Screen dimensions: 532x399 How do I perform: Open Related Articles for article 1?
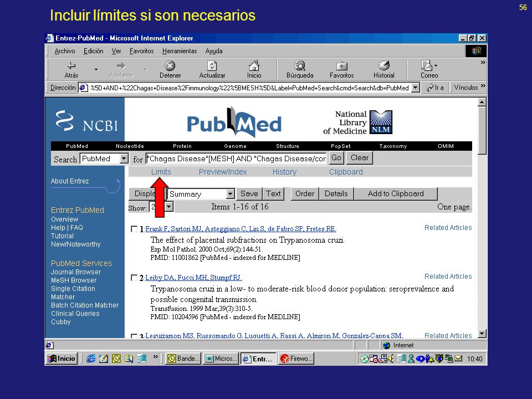coord(448,228)
